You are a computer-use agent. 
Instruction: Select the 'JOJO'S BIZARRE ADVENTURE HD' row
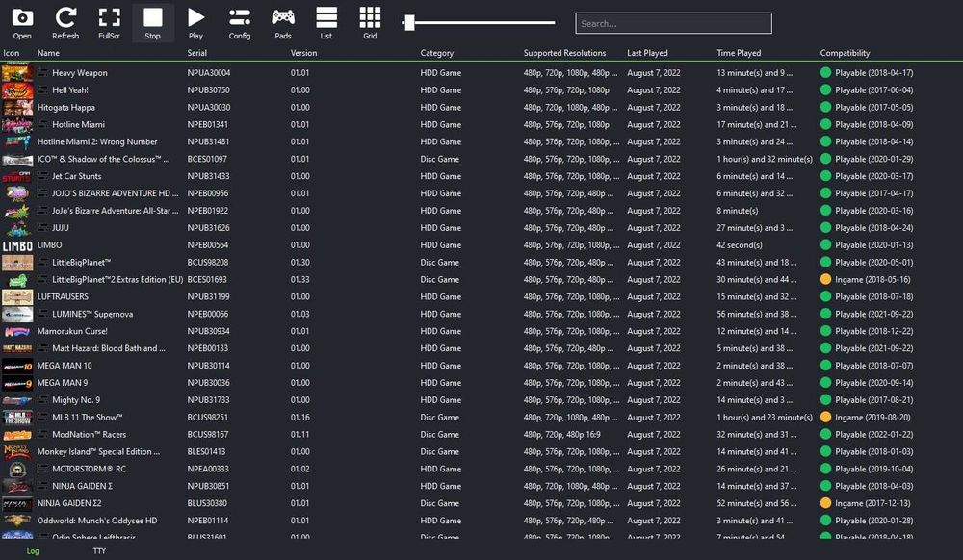481,193
